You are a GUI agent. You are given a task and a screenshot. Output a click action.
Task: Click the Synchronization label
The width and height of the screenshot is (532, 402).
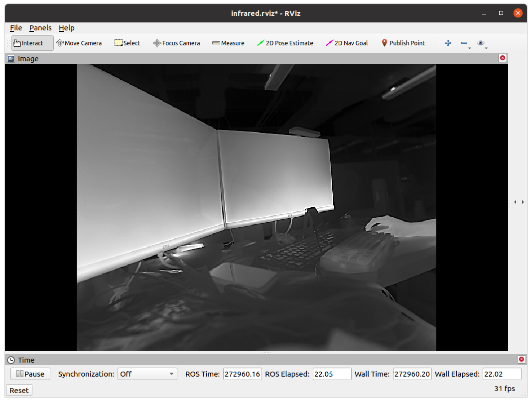tap(86, 374)
